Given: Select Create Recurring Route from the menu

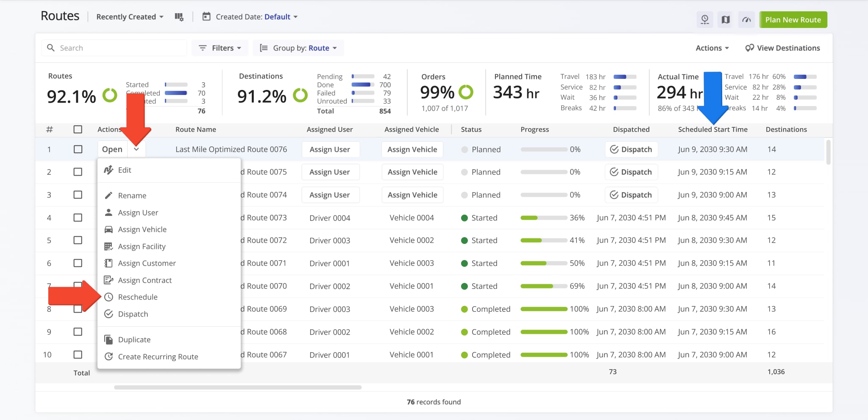Looking at the screenshot, I should [x=158, y=357].
